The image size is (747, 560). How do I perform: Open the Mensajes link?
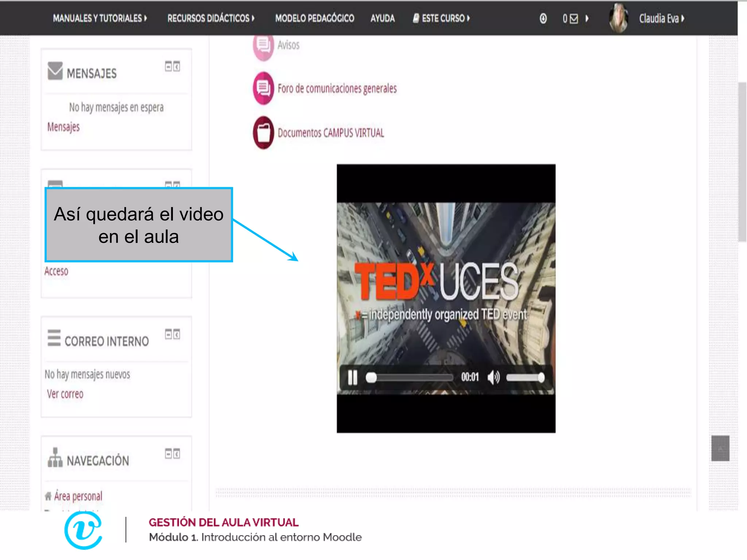click(x=63, y=127)
